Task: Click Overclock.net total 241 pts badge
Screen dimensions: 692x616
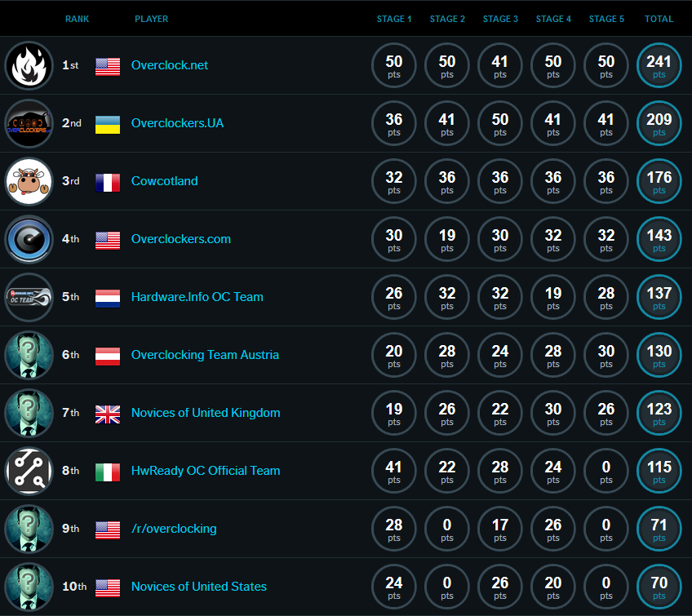Action: point(659,65)
